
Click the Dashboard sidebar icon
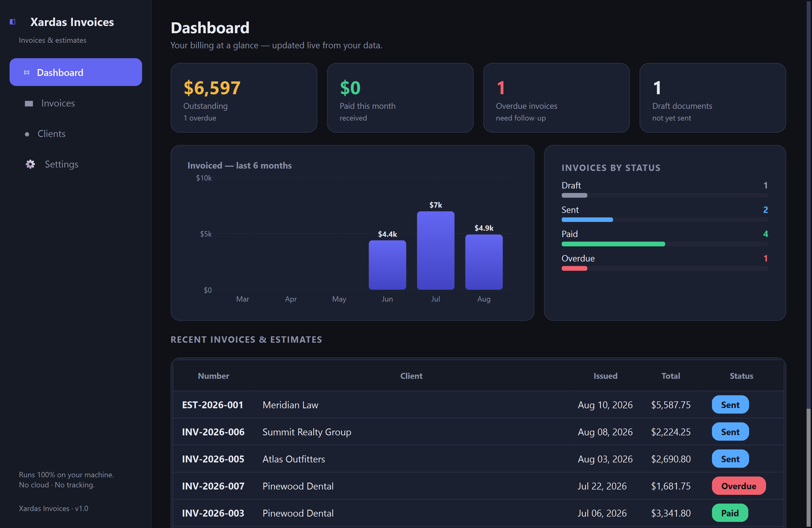27,72
